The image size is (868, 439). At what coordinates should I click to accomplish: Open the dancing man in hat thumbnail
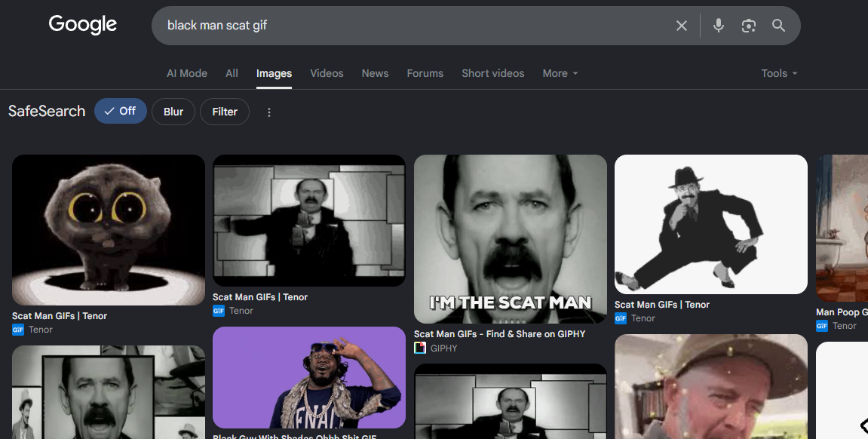tap(711, 224)
